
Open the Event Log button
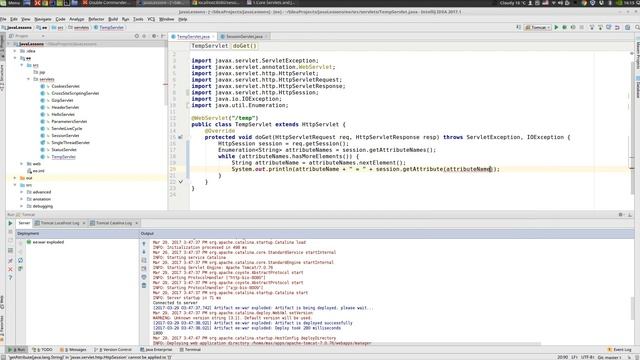[x=620, y=350]
